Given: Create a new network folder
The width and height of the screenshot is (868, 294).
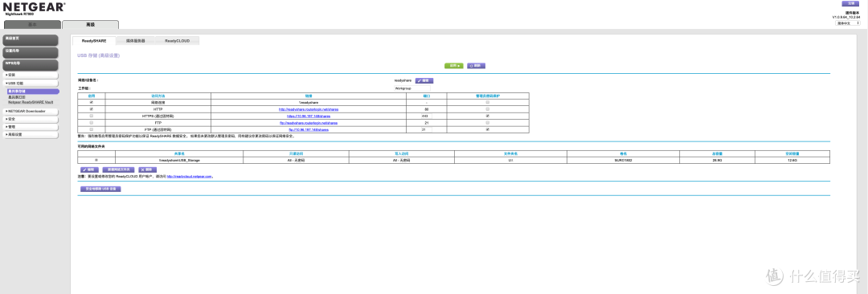Looking at the screenshot, I should [x=118, y=169].
